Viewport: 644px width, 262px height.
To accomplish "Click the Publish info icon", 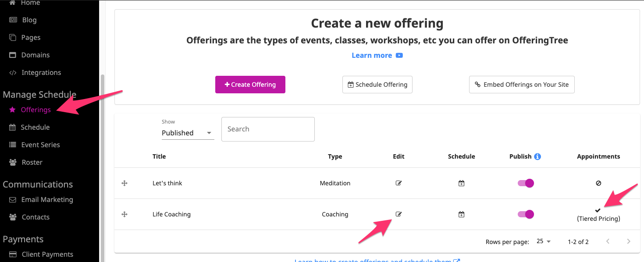I will point(537,156).
